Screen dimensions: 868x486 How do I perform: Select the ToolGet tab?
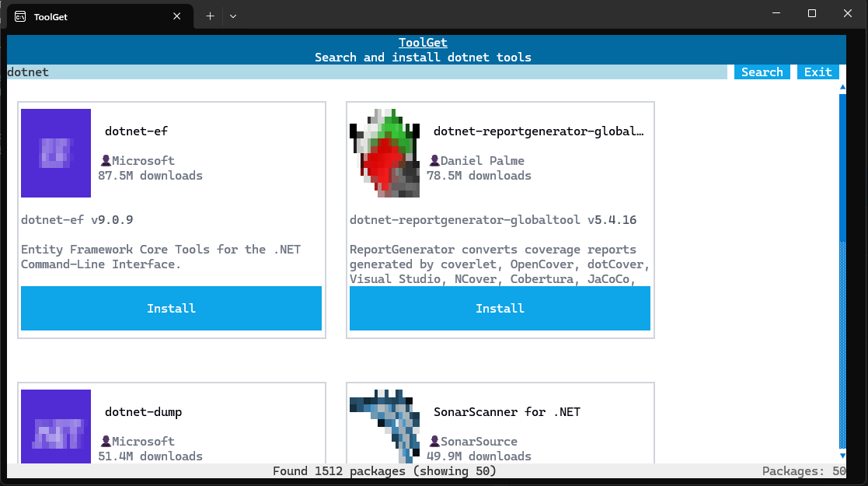99,16
